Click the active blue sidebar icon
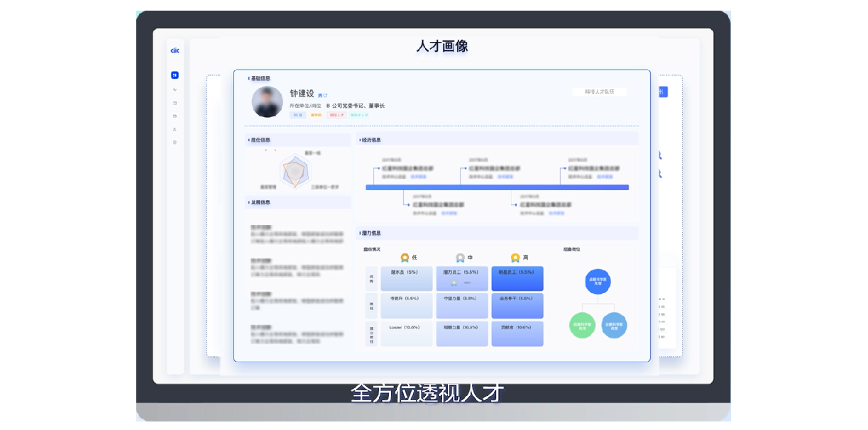 pos(175,75)
